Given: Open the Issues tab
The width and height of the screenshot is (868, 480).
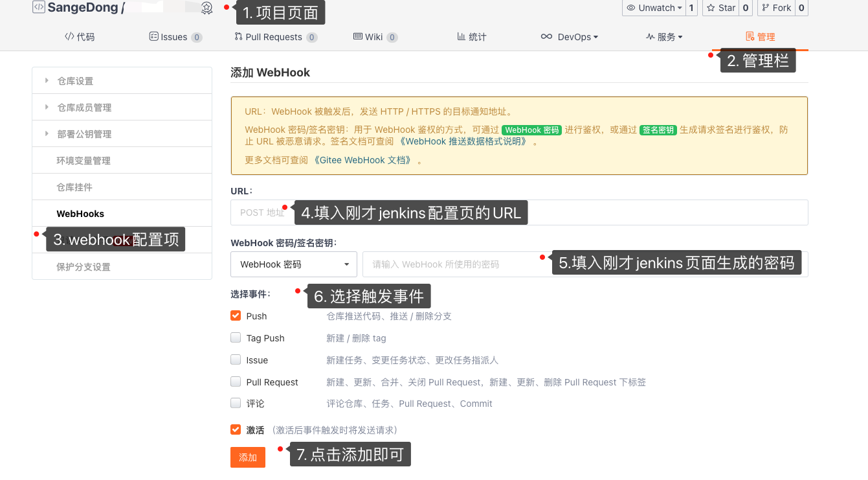Looking at the screenshot, I should (175, 37).
